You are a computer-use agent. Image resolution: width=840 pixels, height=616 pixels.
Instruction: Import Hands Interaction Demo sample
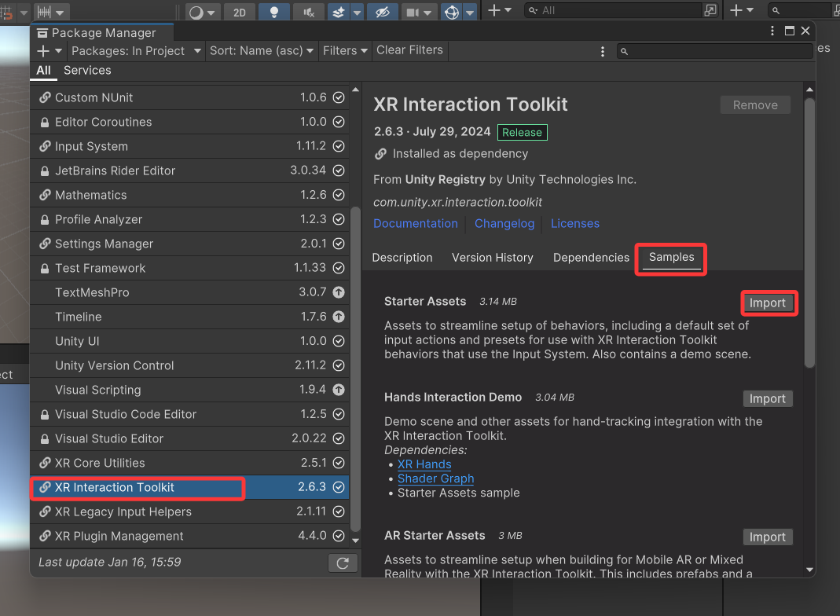pyautogui.click(x=767, y=399)
